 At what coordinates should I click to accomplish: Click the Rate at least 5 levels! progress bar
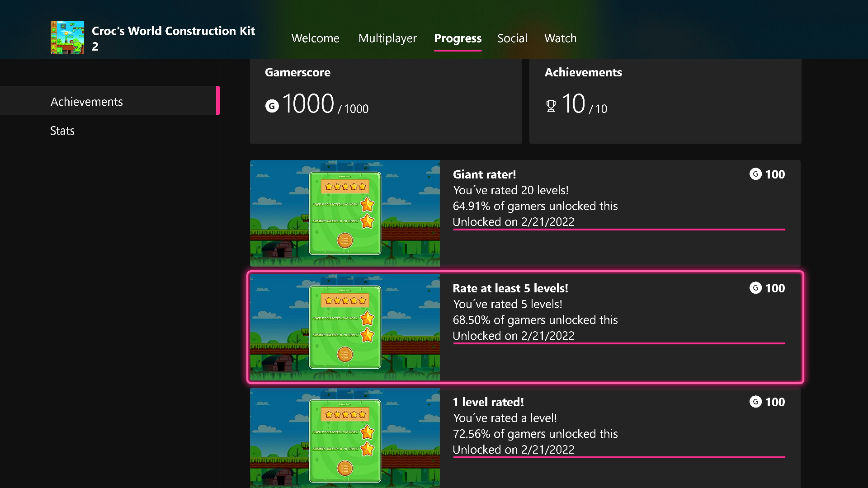[619, 343]
